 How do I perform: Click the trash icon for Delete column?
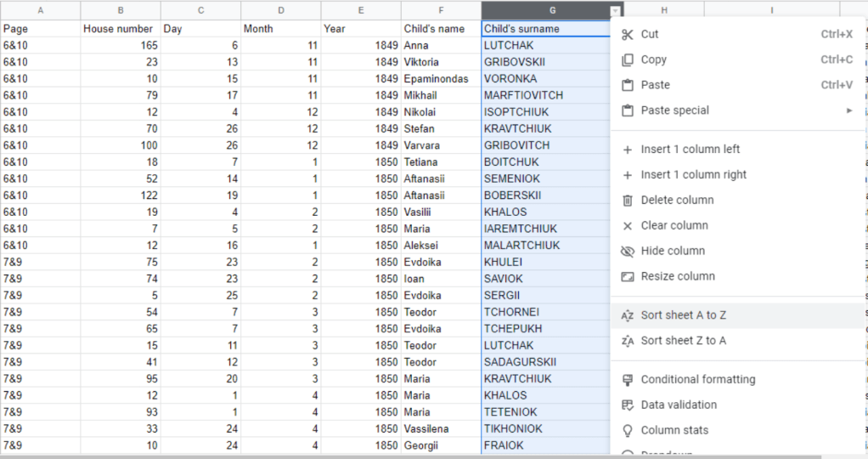pos(628,201)
